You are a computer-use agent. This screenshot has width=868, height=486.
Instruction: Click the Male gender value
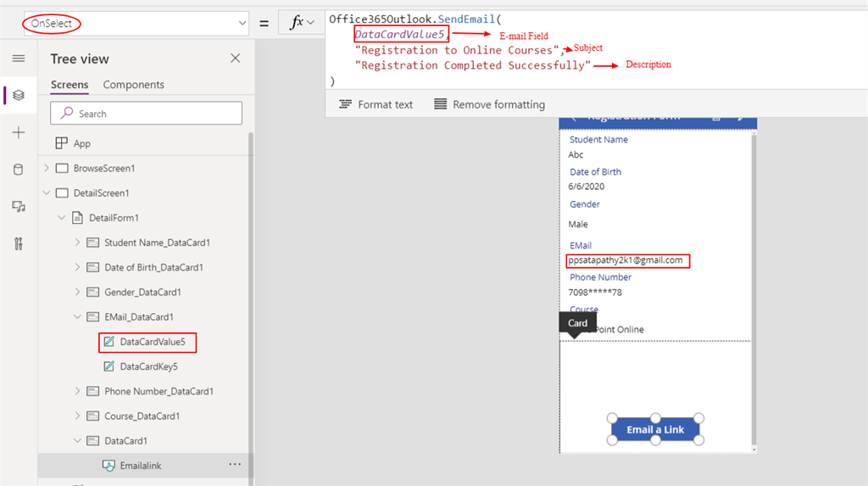pos(578,224)
